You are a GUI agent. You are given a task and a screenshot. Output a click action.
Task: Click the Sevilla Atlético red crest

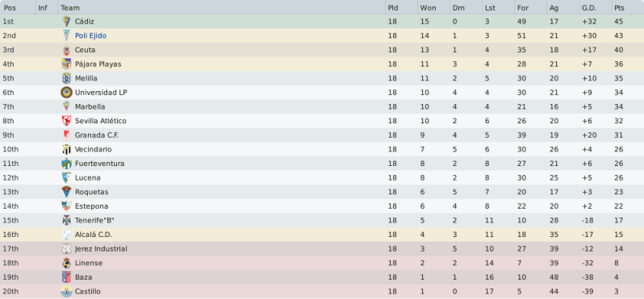[x=66, y=121]
